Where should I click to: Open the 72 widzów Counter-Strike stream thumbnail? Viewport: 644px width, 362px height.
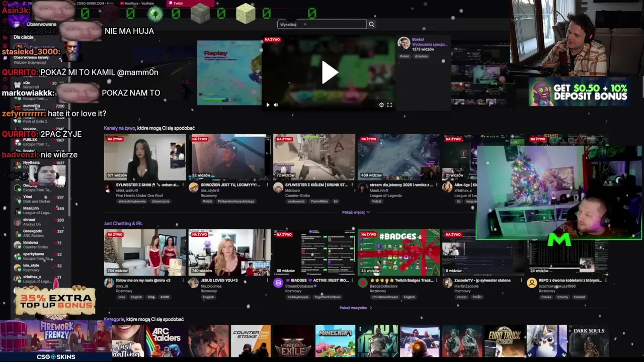pos(314,157)
